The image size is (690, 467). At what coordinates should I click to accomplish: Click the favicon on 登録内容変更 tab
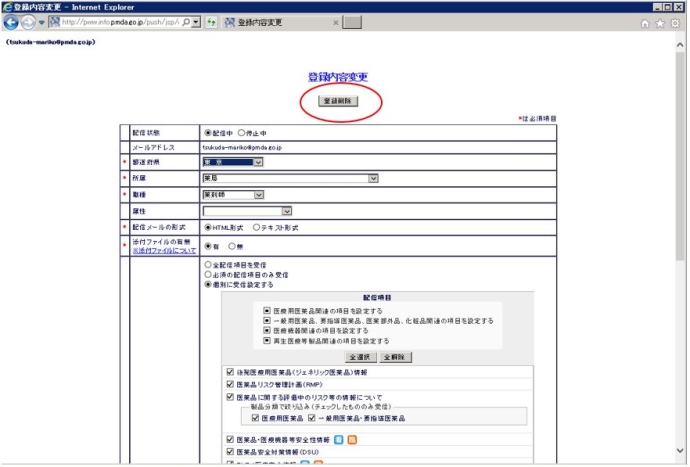(x=230, y=22)
